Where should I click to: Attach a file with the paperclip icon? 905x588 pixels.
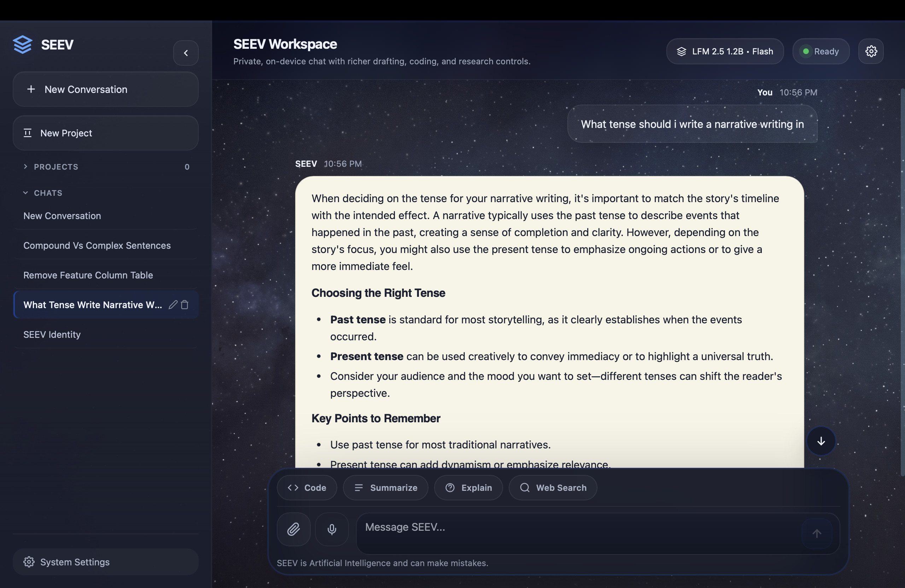tap(293, 529)
